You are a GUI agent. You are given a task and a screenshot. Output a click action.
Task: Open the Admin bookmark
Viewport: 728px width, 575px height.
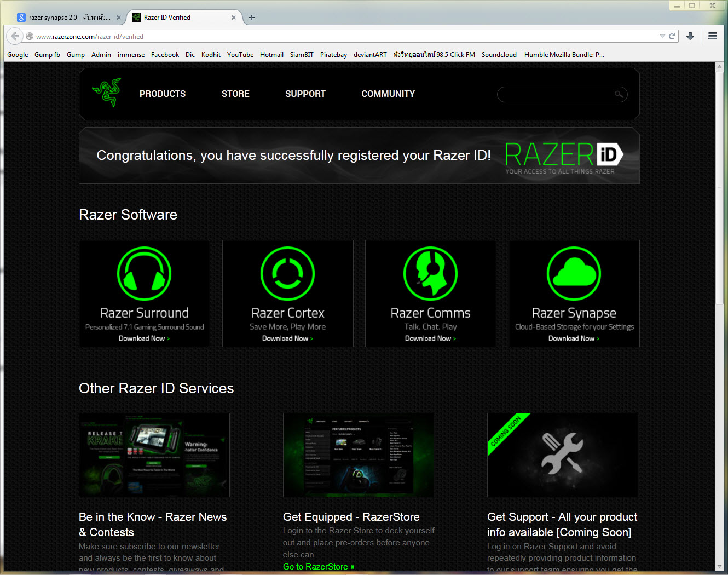[101, 55]
